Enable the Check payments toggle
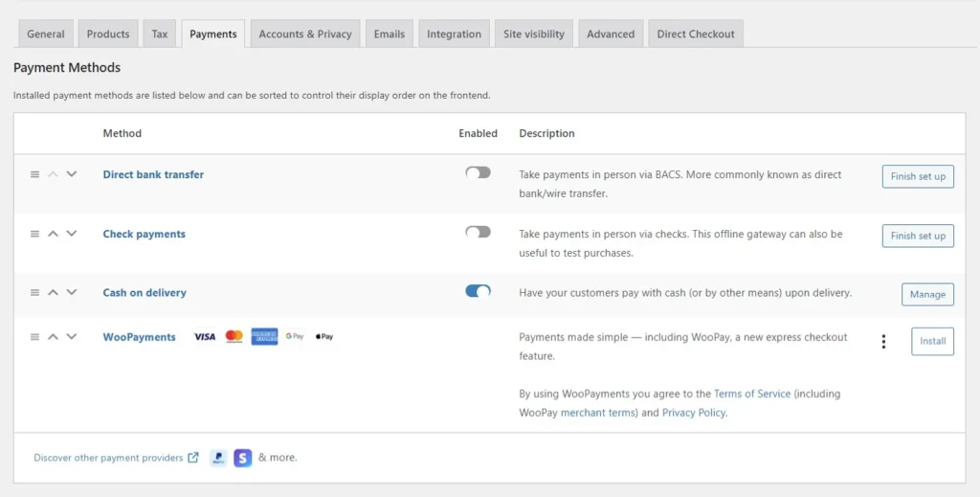The height and width of the screenshot is (497, 980). 478,232
